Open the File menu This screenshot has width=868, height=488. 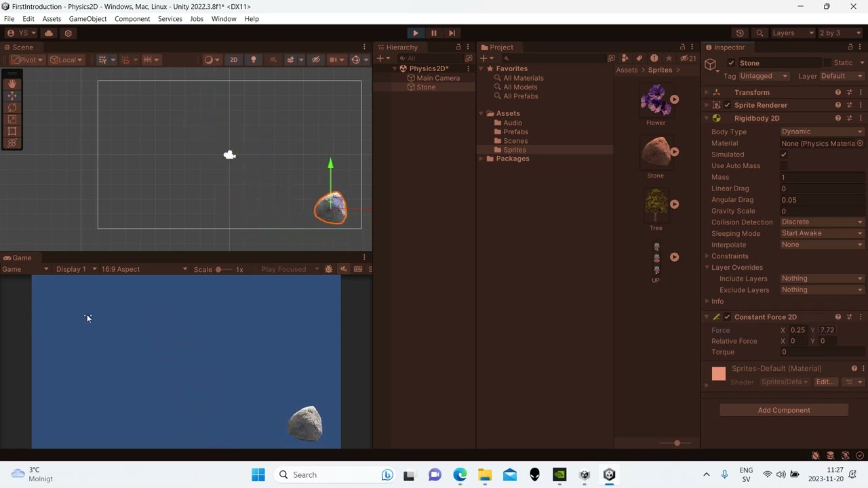9,19
